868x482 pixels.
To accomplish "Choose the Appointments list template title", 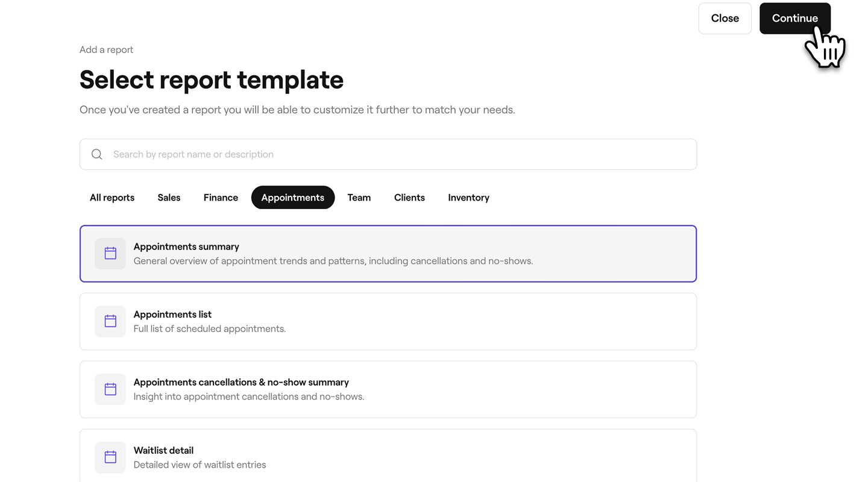I will click(x=172, y=315).
